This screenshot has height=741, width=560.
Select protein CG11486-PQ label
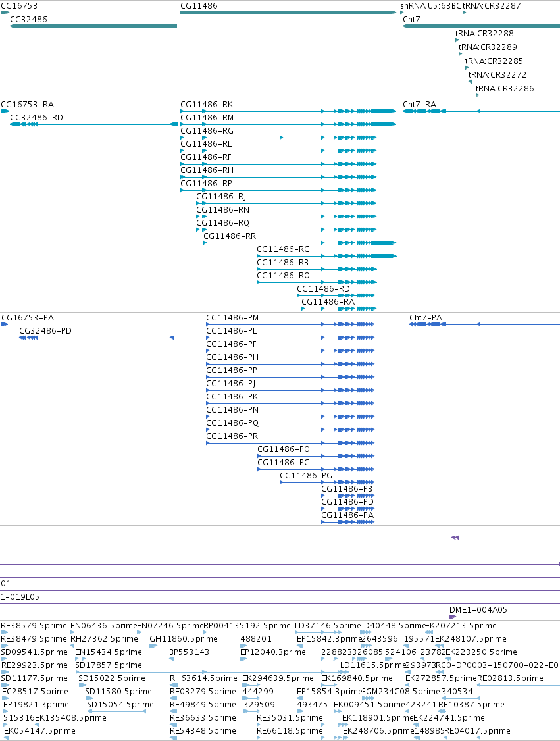coord(232,423)
